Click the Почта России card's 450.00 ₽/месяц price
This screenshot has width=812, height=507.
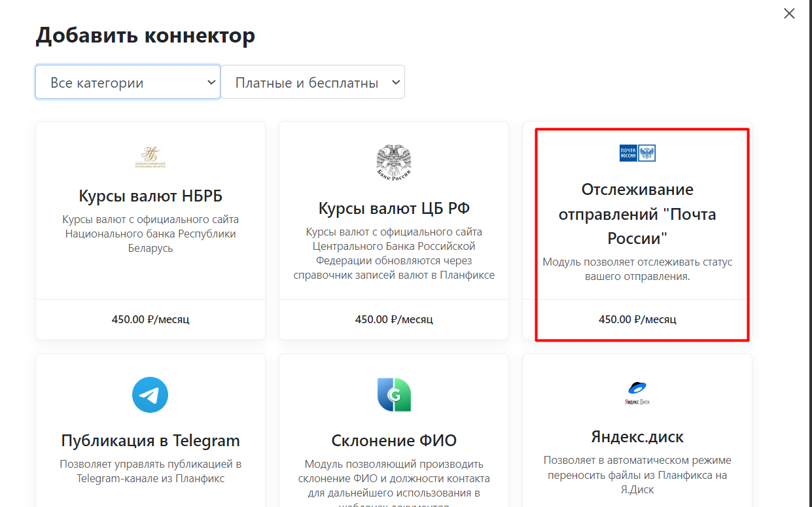pos(637,319)
